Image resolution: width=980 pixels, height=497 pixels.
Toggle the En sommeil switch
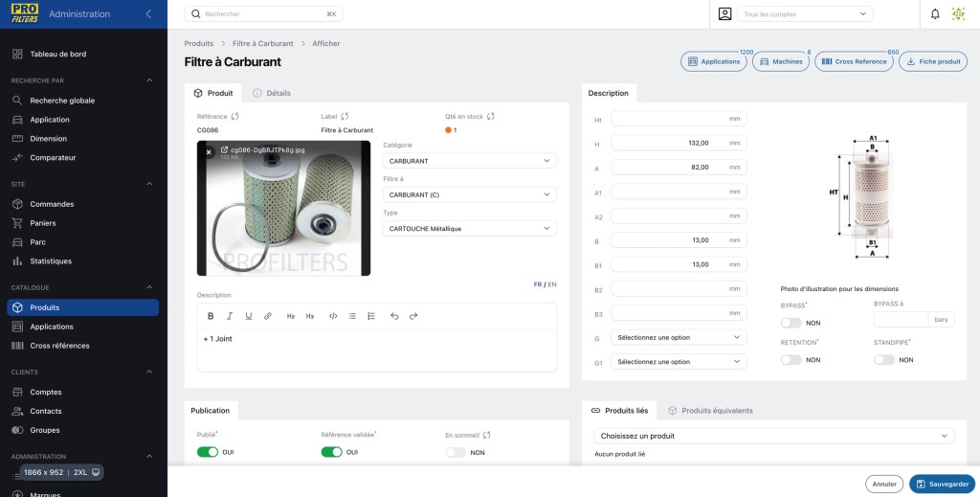coord(456,453)
